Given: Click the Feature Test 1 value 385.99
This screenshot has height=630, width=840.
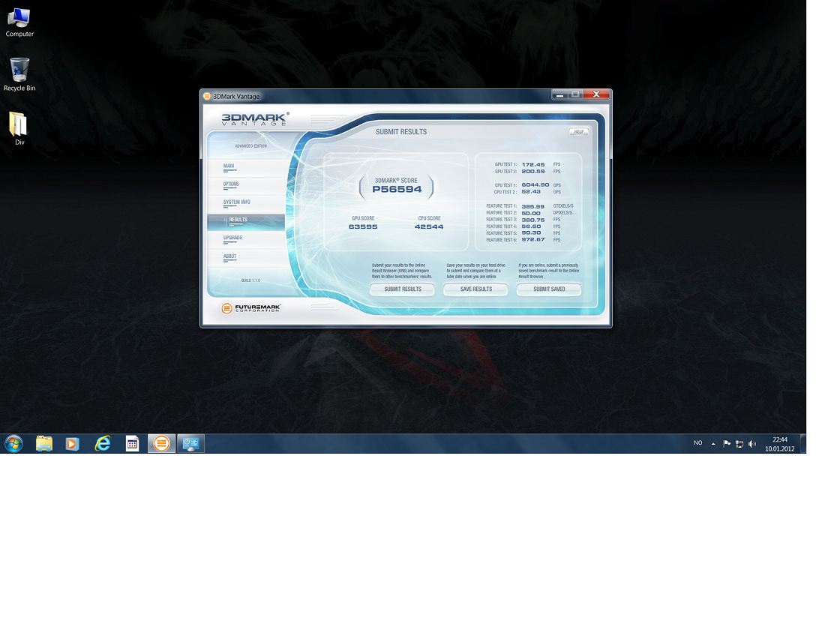Looking at the screenshot, I should tap(532, 206).
